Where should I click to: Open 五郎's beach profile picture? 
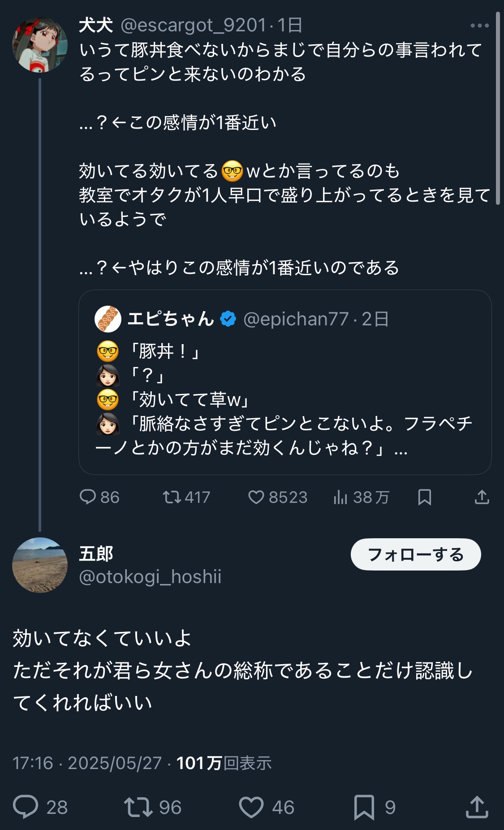(40, 565)
